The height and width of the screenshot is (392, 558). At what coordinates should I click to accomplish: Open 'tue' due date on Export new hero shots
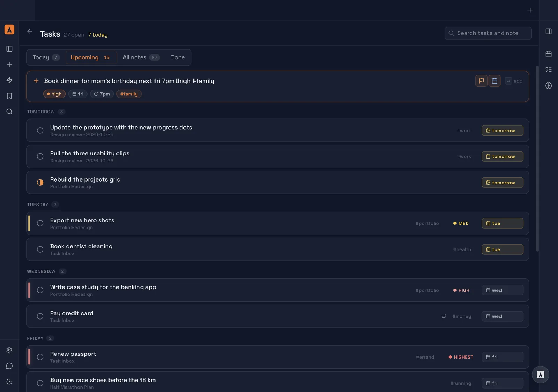[503, 223]
